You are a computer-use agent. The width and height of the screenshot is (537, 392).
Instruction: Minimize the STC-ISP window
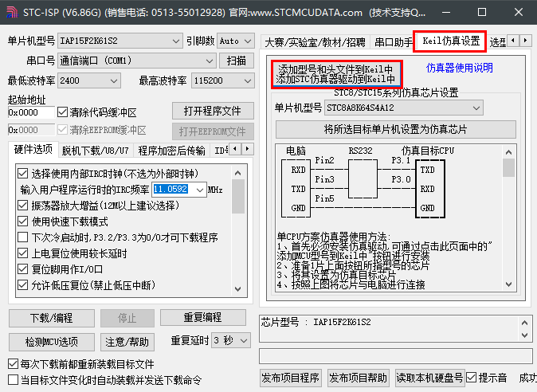point(446,12)
